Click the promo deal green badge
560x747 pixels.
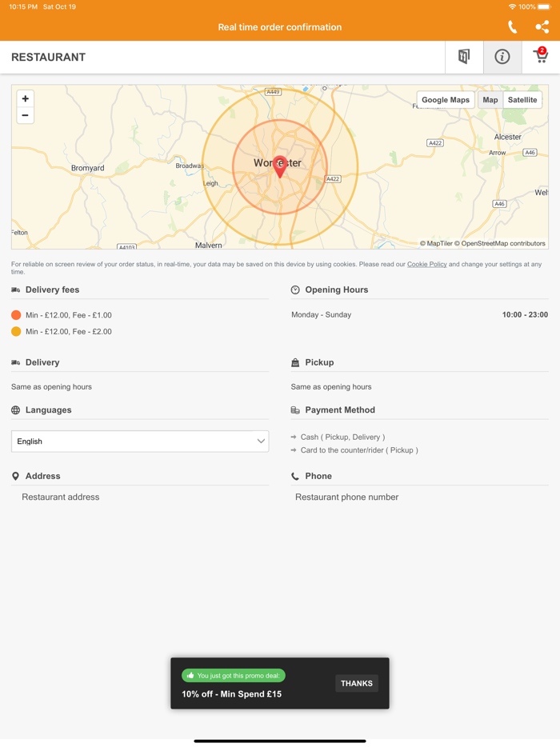click(234, 676)
